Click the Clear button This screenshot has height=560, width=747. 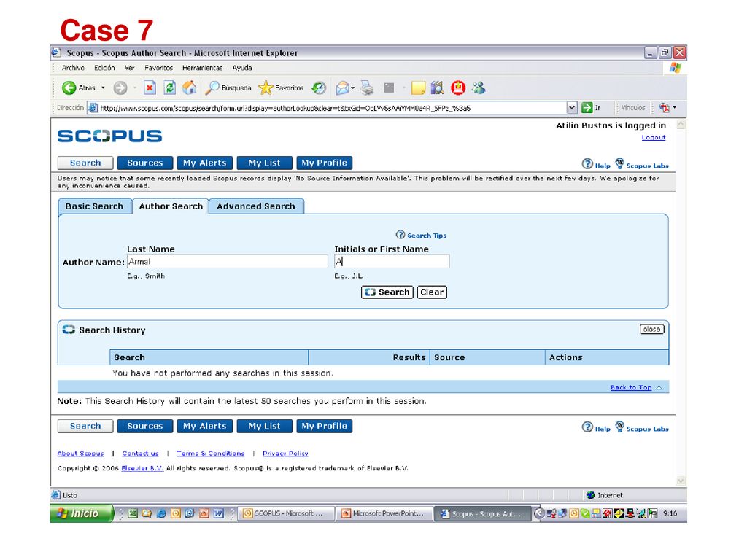[x=432, y=292]
